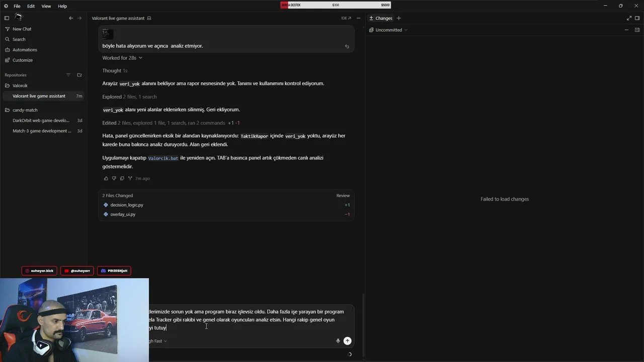Viewport: 644px width, 362px height.
Task: Open decision_logic.py in changed files
Action: [127, 205]
